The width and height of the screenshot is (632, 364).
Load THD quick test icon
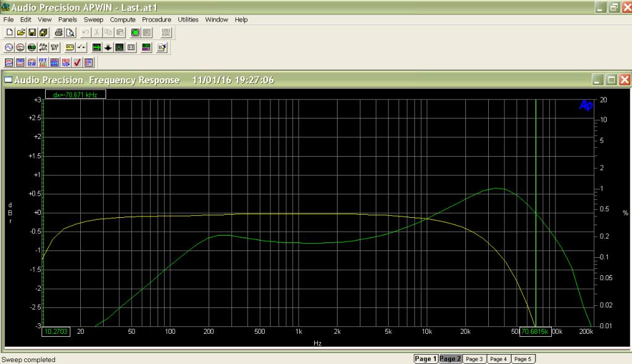[x=20, y=62]
